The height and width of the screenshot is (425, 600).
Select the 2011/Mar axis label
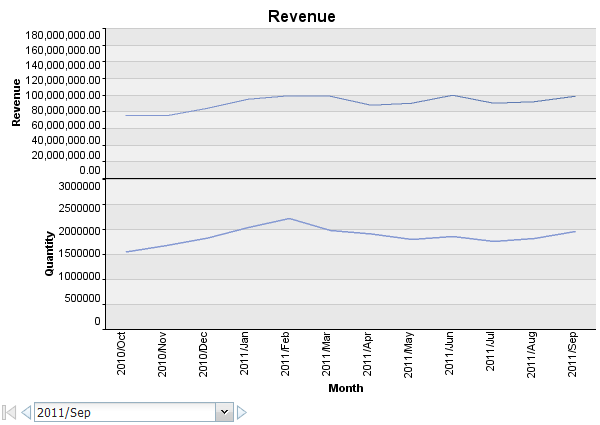point(326,354)
